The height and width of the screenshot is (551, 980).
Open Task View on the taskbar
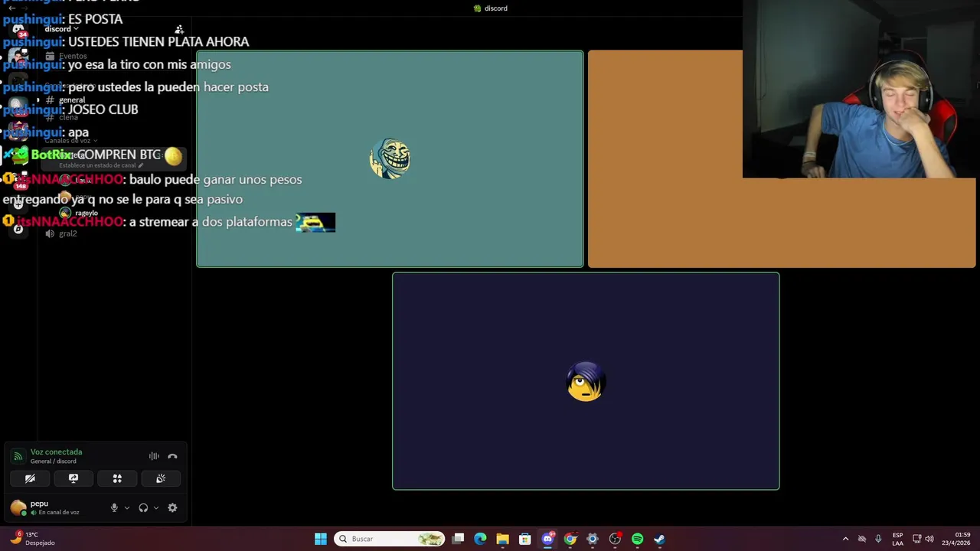pyautogui.click(x=458, y=539)
